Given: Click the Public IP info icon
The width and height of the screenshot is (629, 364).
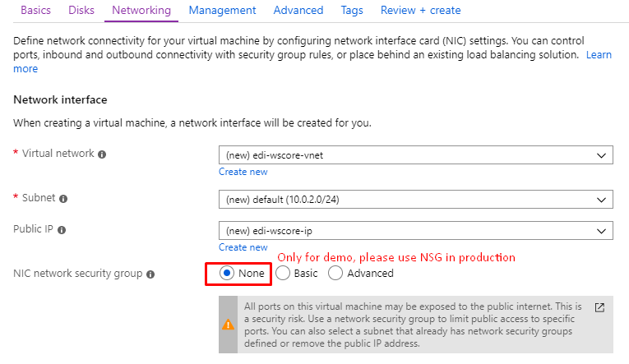Looking at the screenshot, I should (x=62, y=230).
